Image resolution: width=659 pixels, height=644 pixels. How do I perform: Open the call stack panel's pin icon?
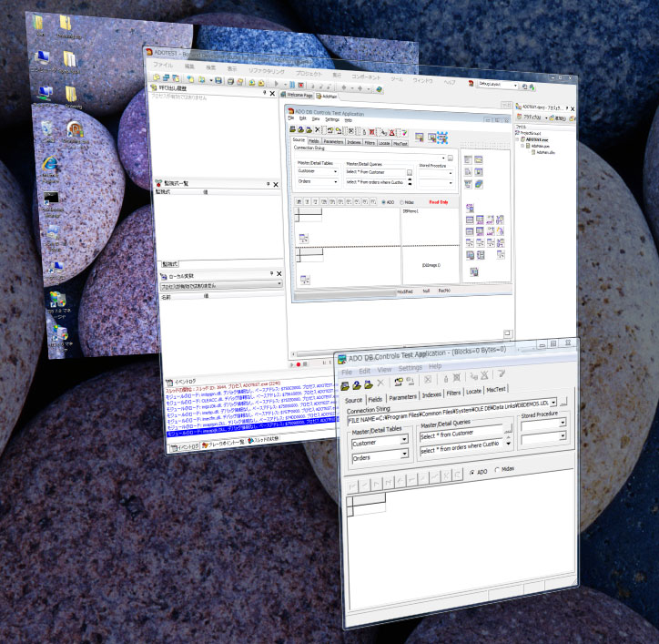coord(264,93)
